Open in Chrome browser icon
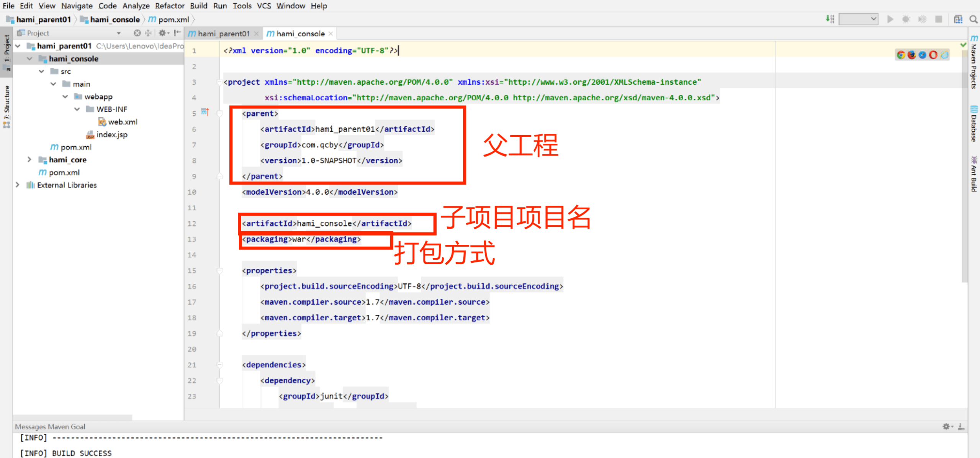The width and height of the screenshot is (980, 458). tap(901, 55)
